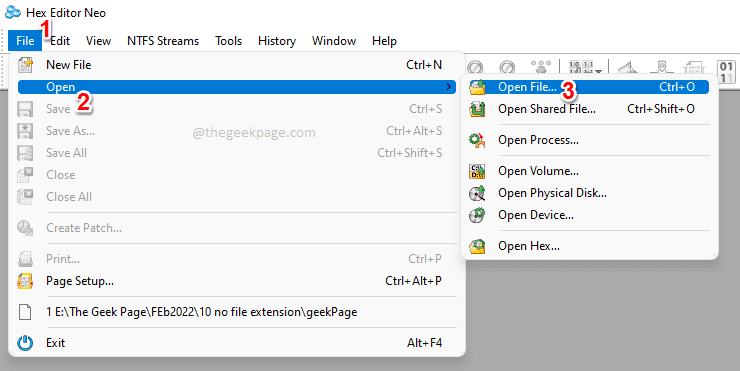Click the New File page icon
This screenshot has width=740, height=371.
[25, 65]
